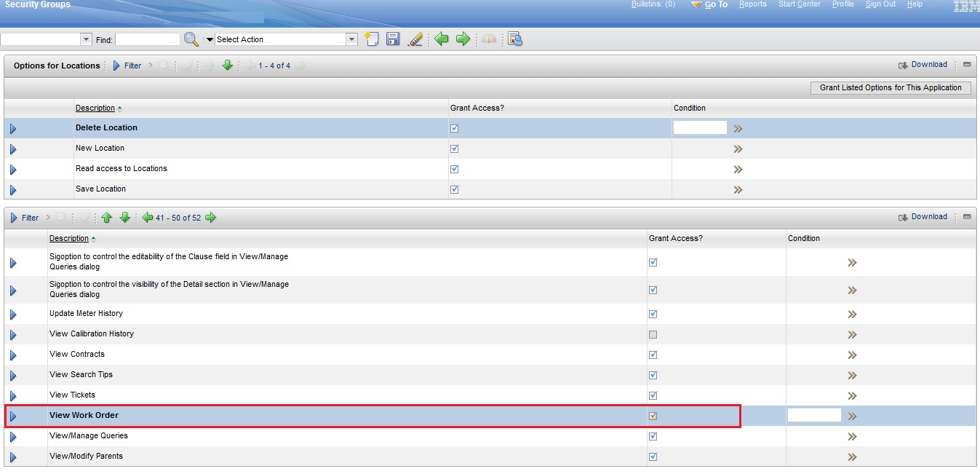The image size is (980, 474).
Task: Advance to the next record arrow
Action: click(463, 39)
